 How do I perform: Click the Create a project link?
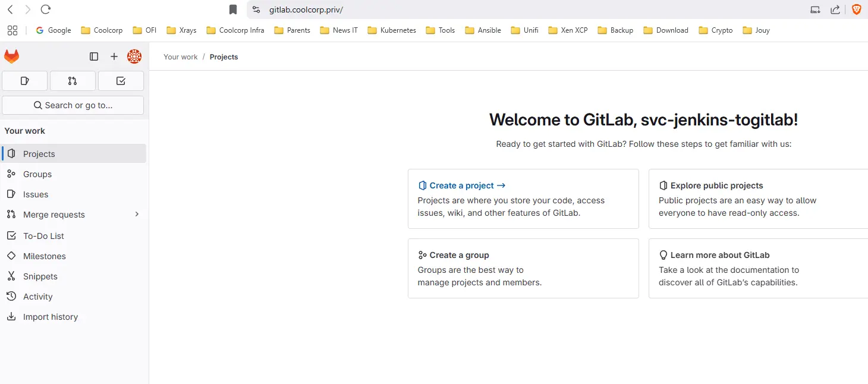point(461,185)
